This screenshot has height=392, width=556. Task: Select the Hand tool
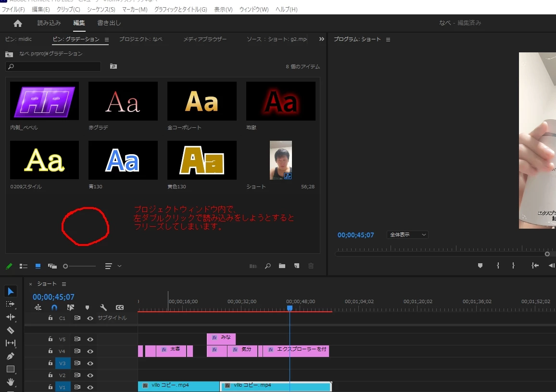point(10,382)
